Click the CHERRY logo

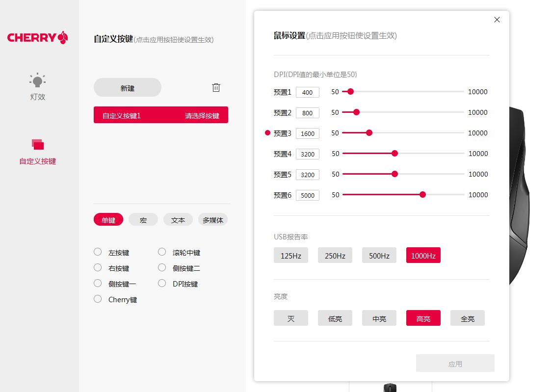coord(37,37)
